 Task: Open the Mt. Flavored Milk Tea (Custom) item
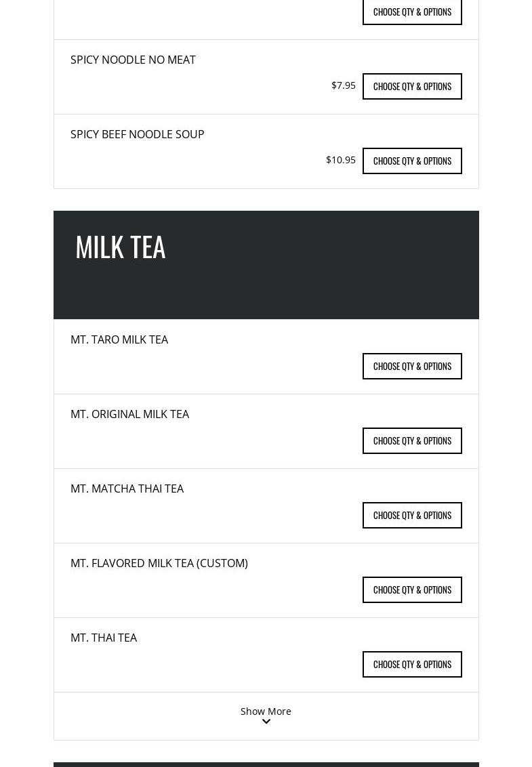159,563
